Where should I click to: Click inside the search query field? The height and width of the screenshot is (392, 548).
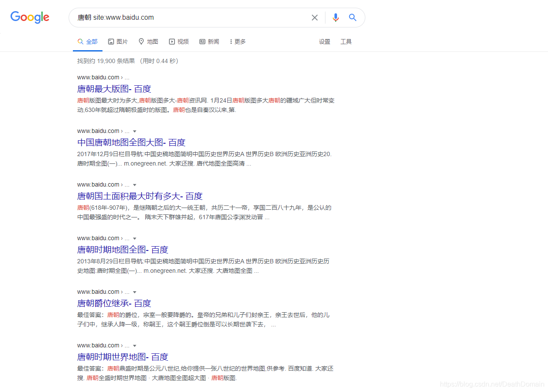(x=191, y=18)
